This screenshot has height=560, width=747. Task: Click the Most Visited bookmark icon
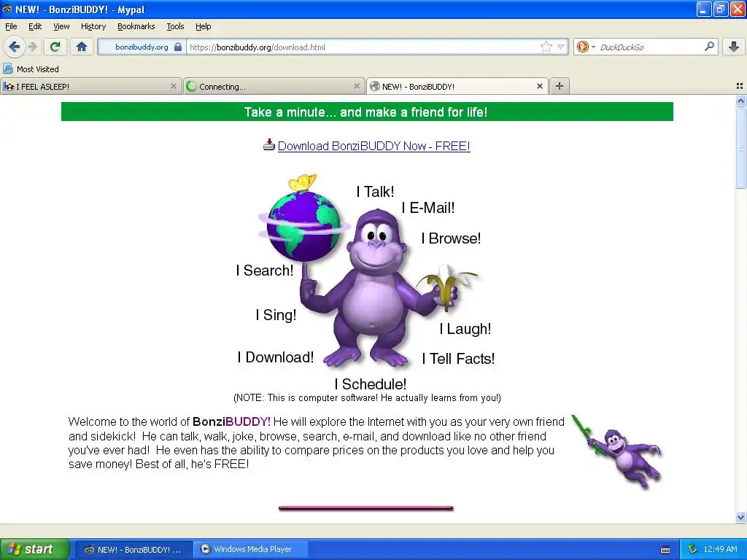click(x=7, y=69)
